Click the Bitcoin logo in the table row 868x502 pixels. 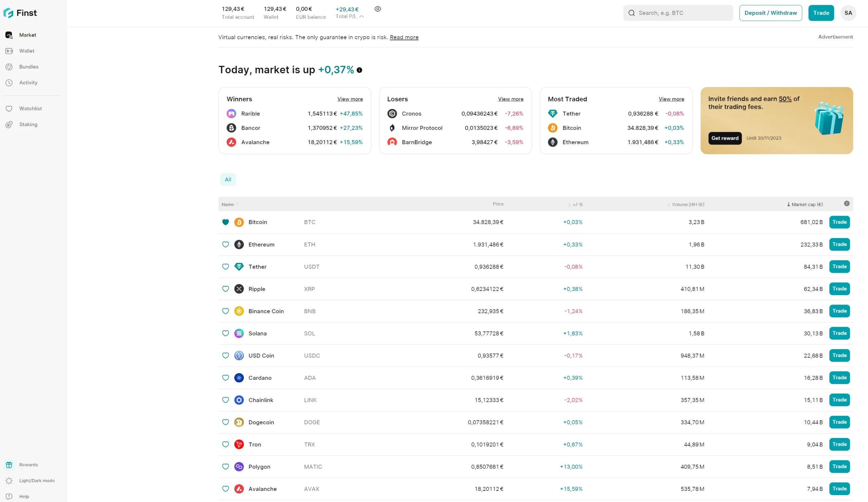coord(239,222)
